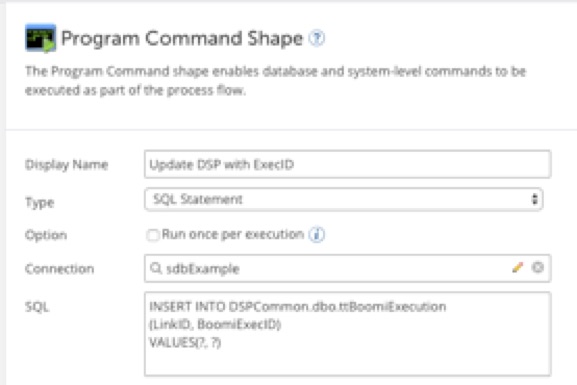This screenshot has width=577, height=385.
Task: Edit the sdbExample connection with pencil icon
Action: click(x=517, y=268)
